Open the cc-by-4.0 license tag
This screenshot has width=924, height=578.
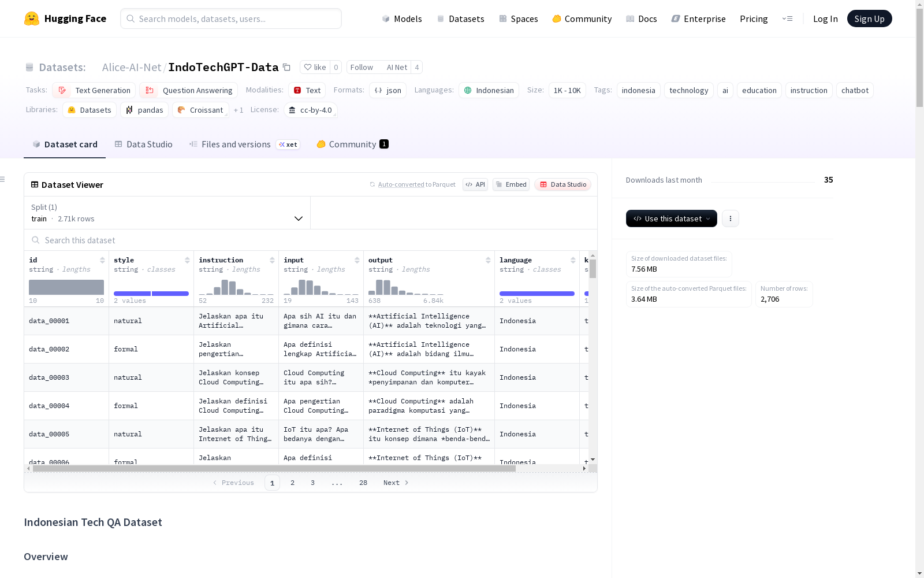pyautogui.click(x=311, y=110)
